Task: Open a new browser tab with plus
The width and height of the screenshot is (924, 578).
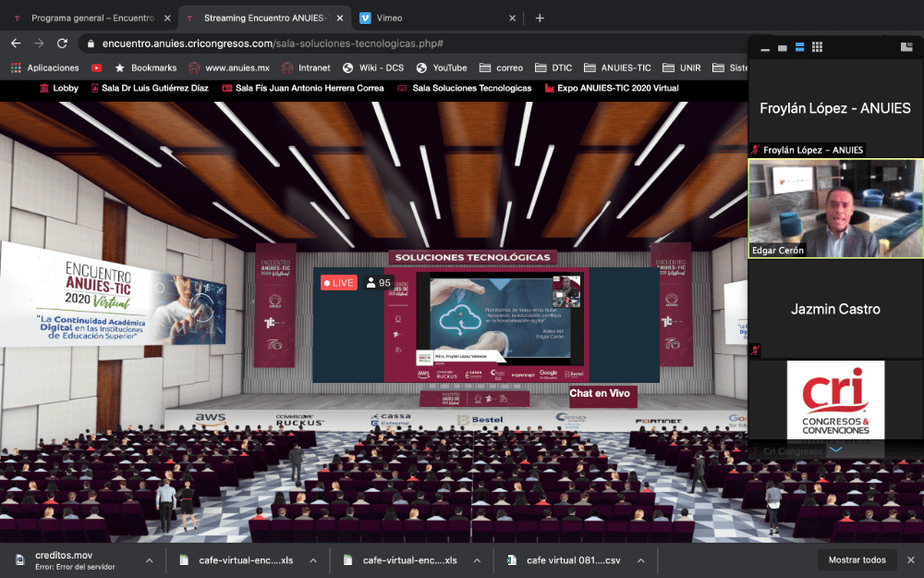Action: 540,18
